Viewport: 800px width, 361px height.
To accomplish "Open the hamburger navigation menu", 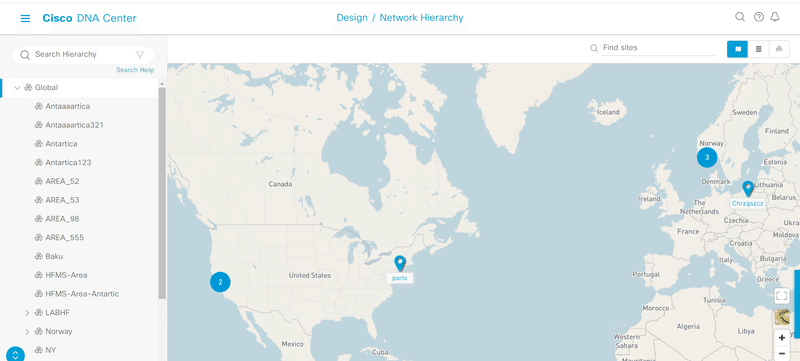I will (25, 18).
